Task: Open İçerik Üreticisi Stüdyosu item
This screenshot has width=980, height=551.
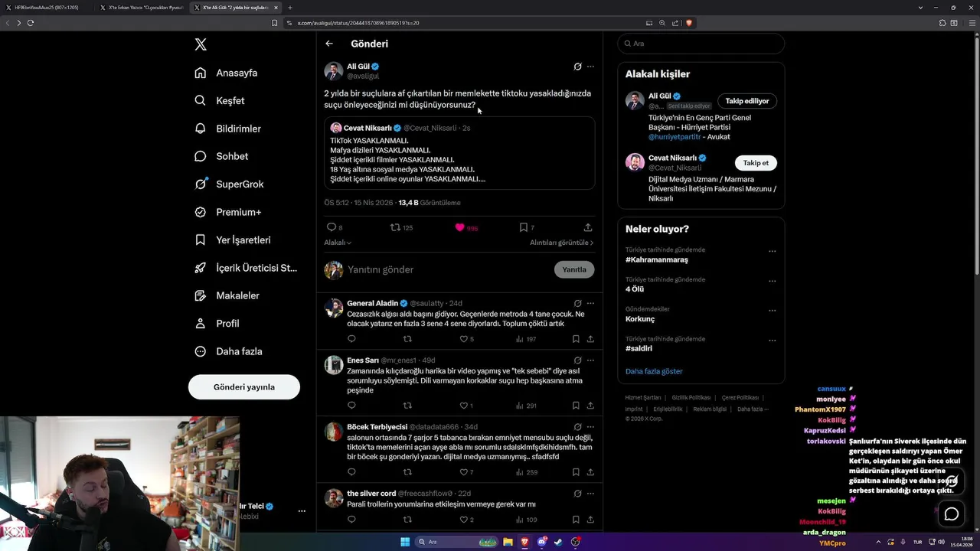Action: 245,268
